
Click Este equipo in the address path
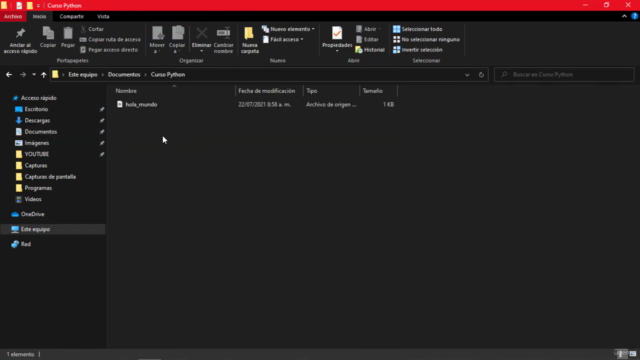83,75
